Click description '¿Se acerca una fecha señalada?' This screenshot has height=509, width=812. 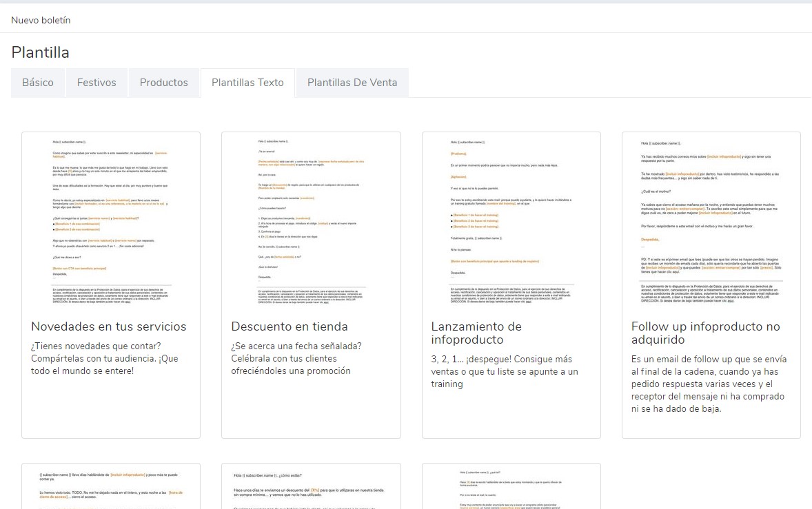point(296,346)
